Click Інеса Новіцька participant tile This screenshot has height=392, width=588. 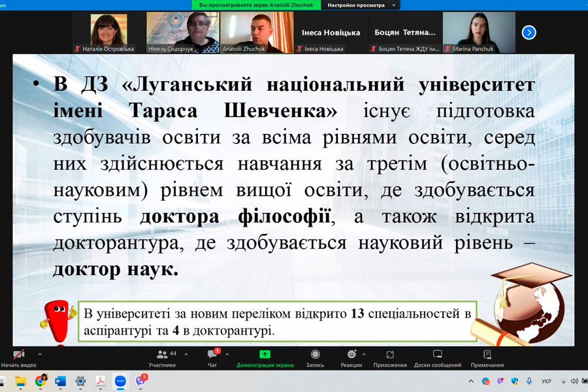(x=331, y=32)
